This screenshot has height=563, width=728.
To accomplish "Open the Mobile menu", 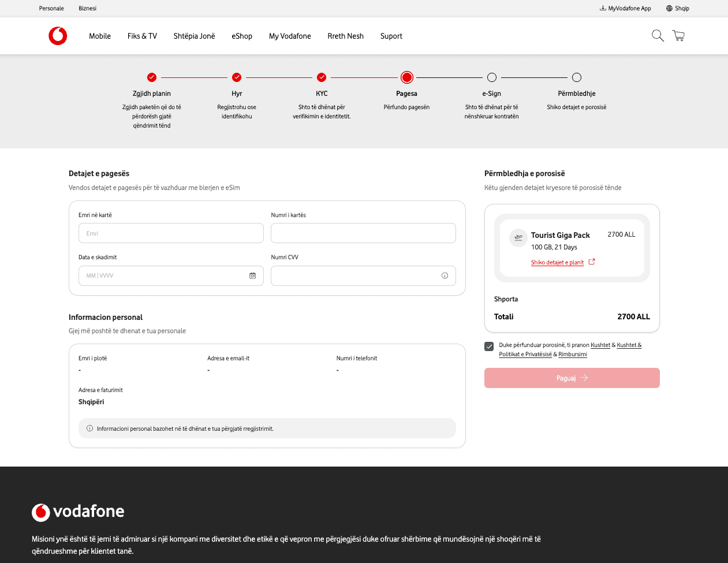I will point(100,36).
